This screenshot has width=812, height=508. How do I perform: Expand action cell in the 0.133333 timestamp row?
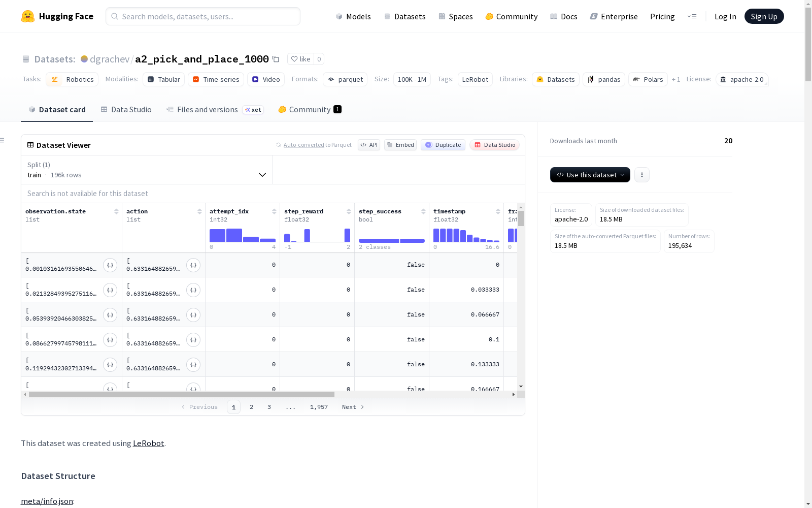193,365
